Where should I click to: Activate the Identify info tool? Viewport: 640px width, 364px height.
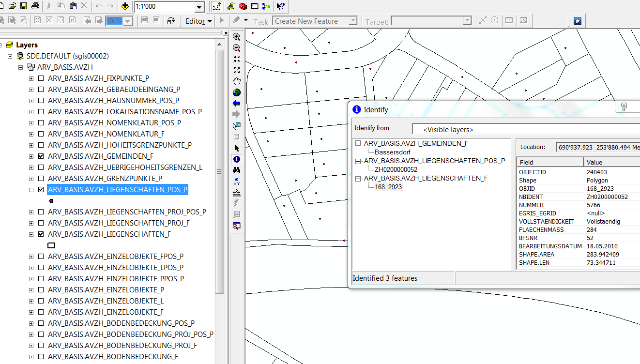pyautogui.click(x=237, y=159)
